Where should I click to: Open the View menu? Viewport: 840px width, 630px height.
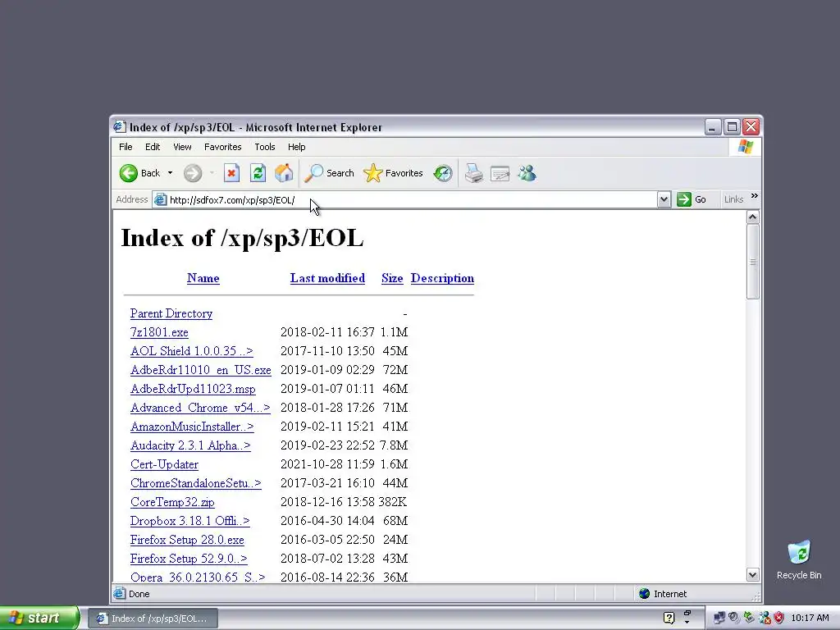182,147
